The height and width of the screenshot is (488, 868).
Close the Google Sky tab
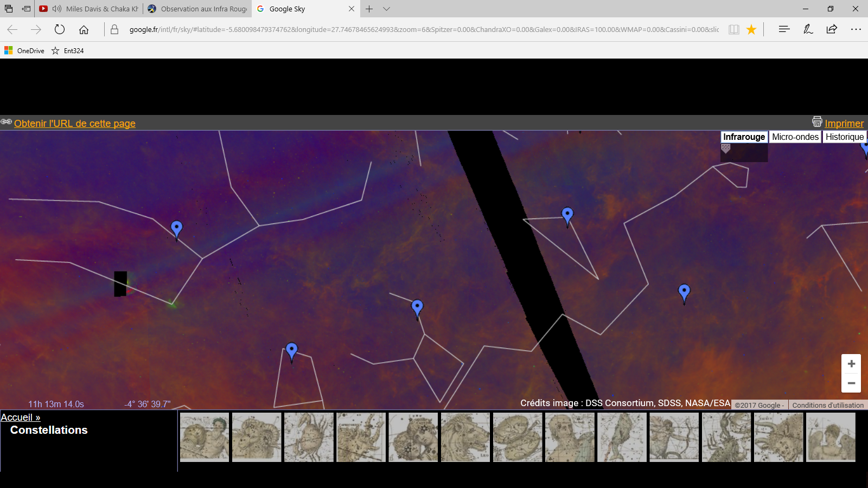point(352,9)
